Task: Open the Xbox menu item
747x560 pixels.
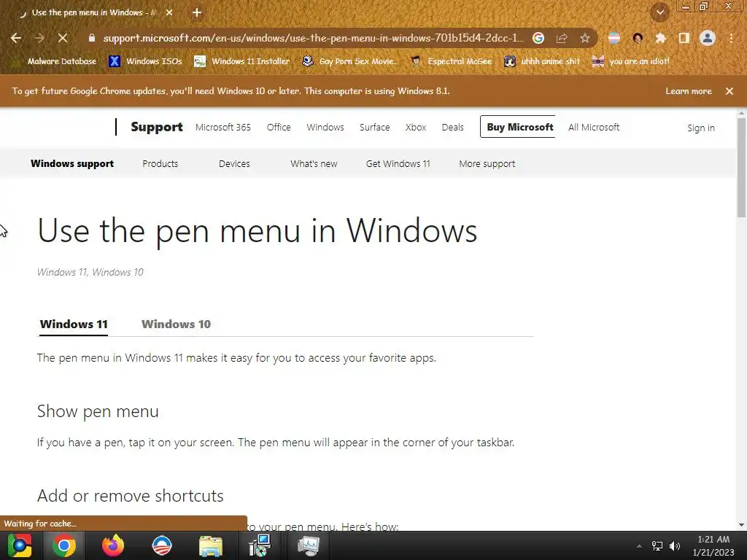Action: (x=416, y=127)
